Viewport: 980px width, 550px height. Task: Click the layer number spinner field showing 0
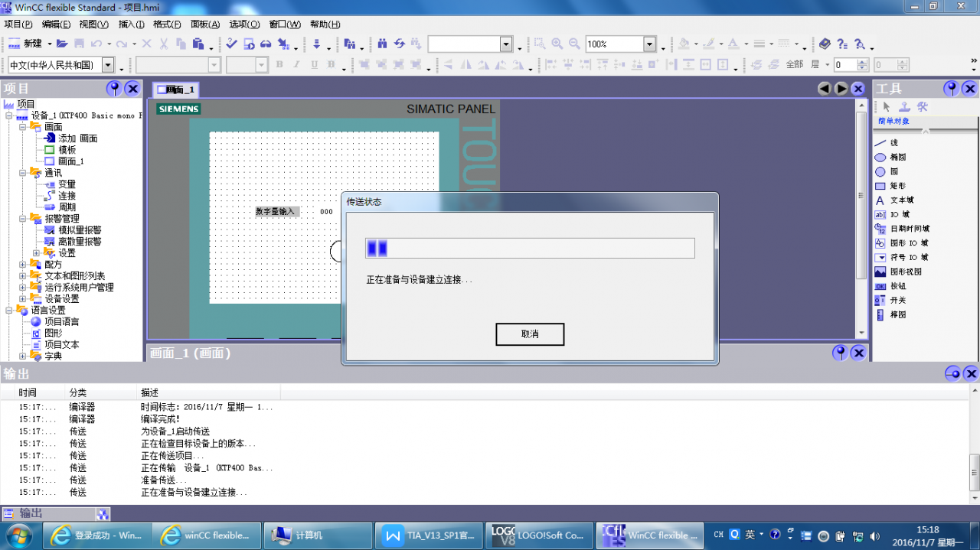point(845,65)
